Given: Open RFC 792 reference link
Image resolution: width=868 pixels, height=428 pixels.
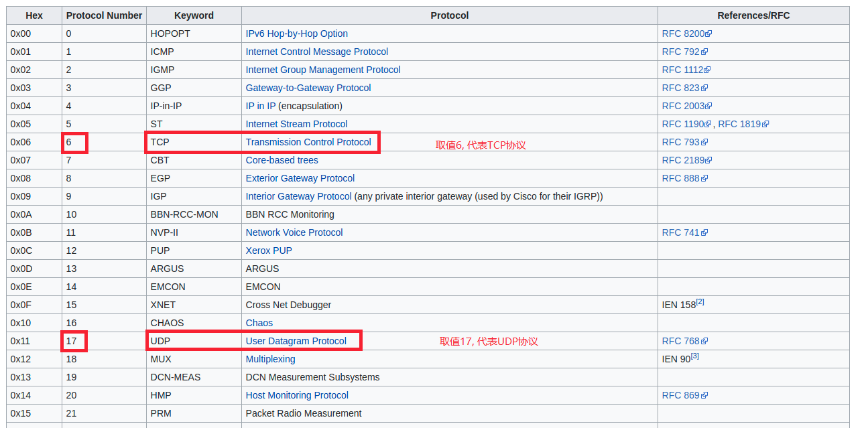Looking at the screenshot, I should 684,52.
